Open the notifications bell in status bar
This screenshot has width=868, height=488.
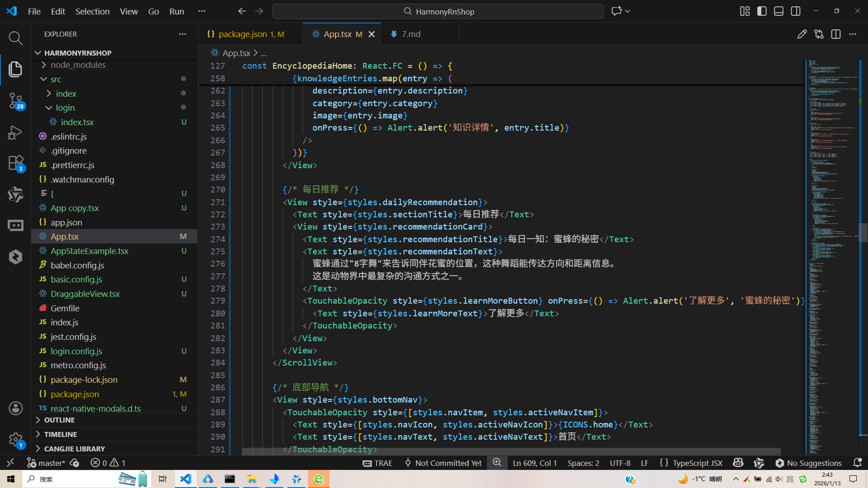pyautogui.click(x=857, y=463)
